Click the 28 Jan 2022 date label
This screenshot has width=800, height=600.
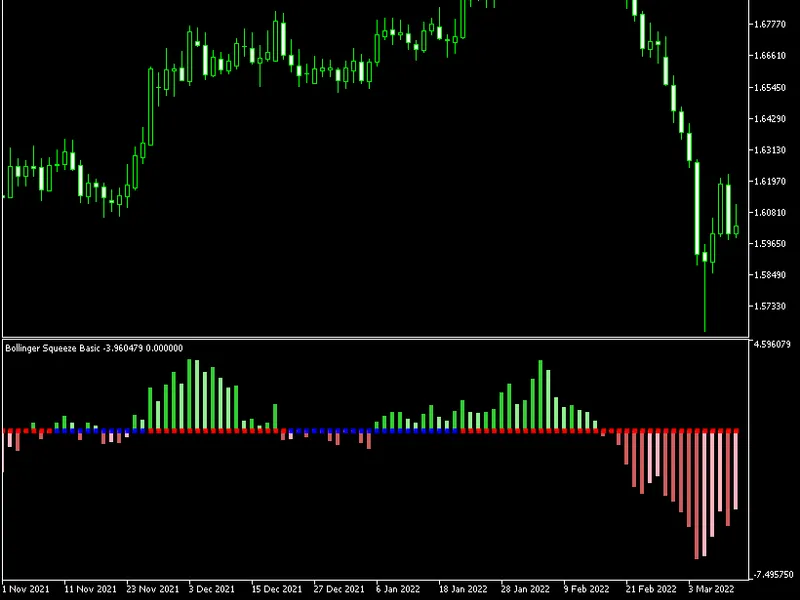coord(526,589)
